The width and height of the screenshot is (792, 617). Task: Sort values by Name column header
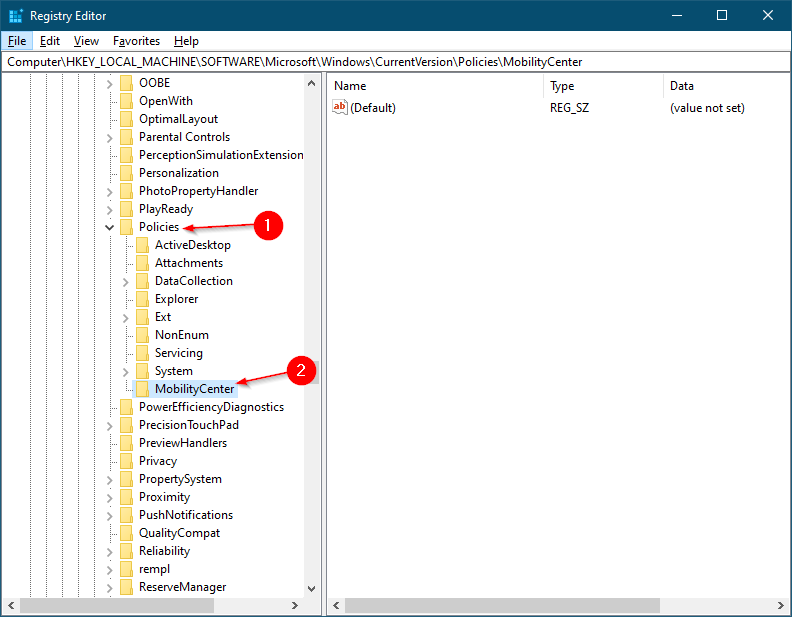pyautogui.click(x=437, y=86)
